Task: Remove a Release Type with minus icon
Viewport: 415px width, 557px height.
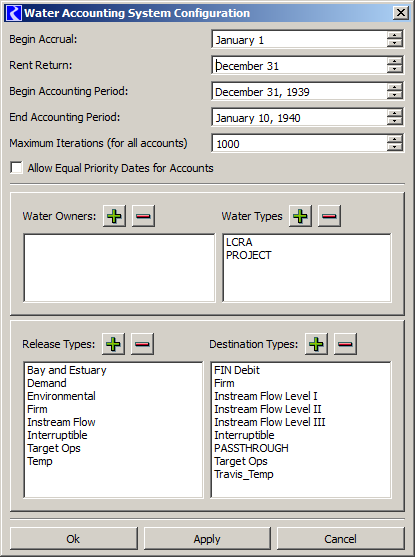Action: [x=142, y=344]
